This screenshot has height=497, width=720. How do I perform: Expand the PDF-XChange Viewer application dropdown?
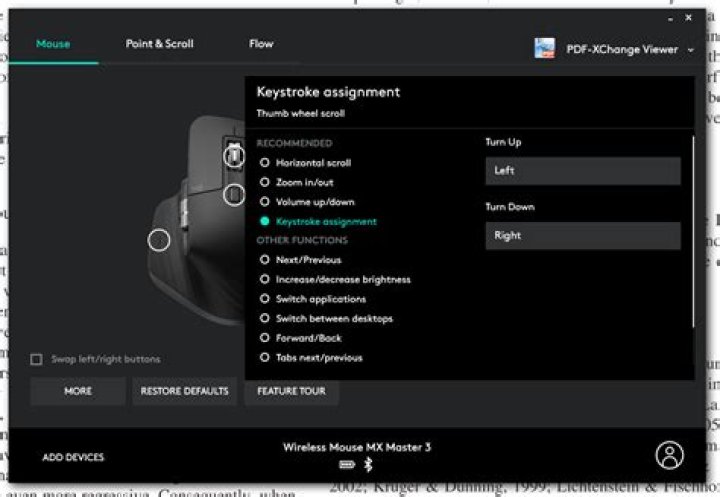[x=691, y=50]
